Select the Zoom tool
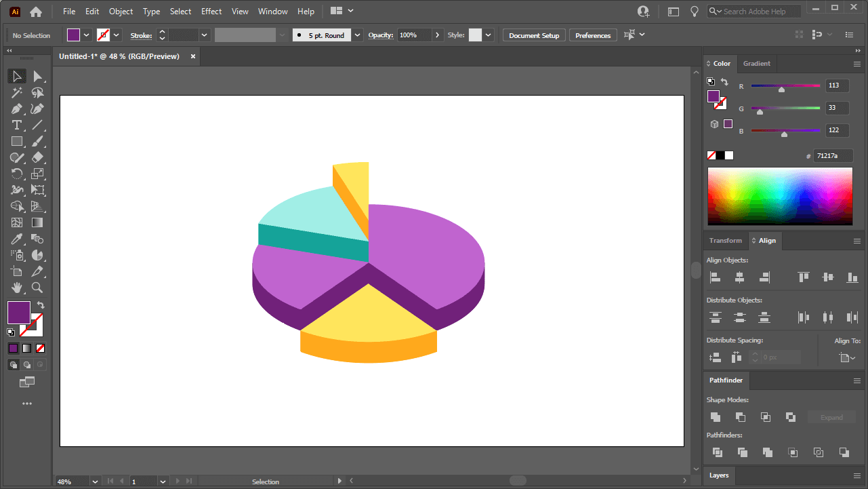This screenshot has height=489, width=868. (x=37, y=288)
